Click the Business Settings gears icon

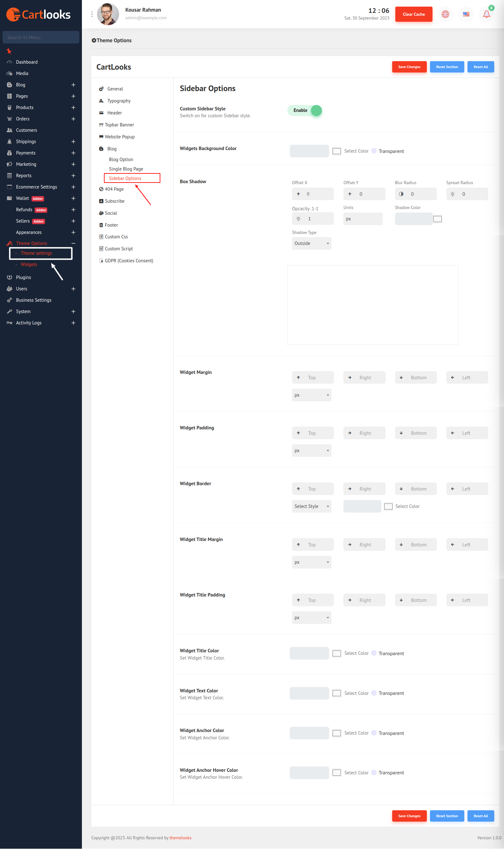pos(9,300)
